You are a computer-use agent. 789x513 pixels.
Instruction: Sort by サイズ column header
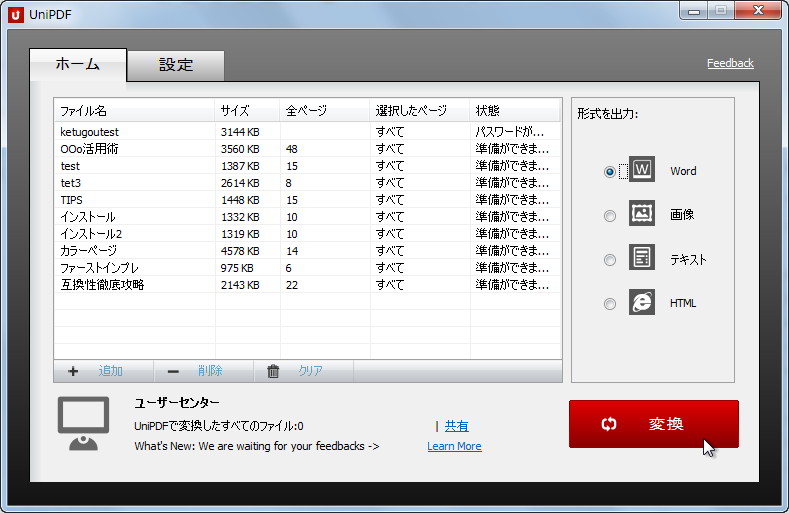tap(247, 111)
